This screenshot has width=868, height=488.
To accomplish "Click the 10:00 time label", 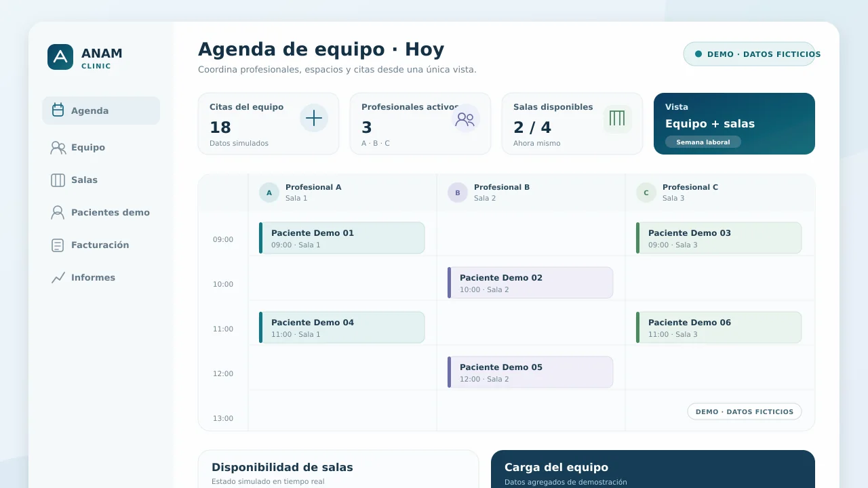I will point(223,285).
